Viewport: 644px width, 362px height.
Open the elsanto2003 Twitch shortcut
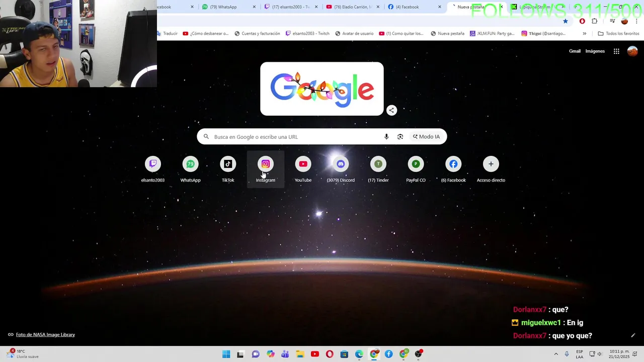pos(153,169)
